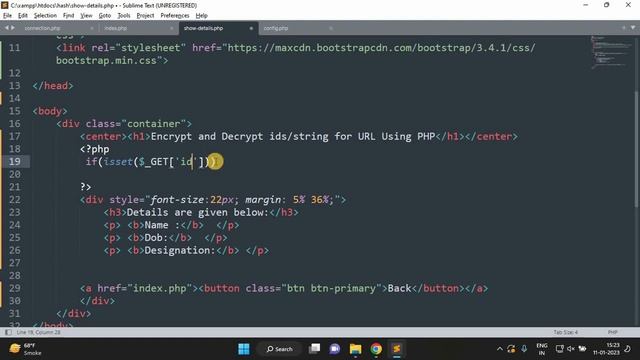The image size is (640, 360).
Task: Click the new tab plus icon
Action: (x=624, y=28)
